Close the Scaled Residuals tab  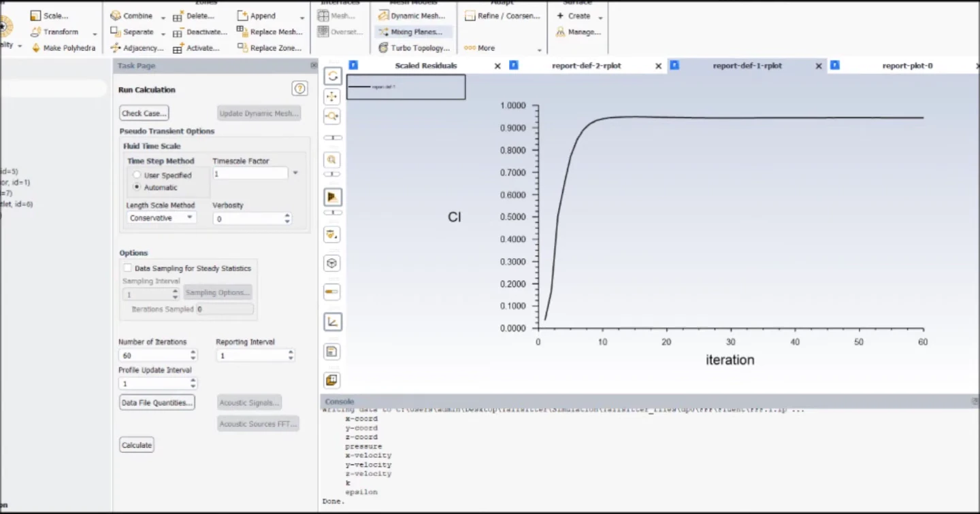pos(497,66)
